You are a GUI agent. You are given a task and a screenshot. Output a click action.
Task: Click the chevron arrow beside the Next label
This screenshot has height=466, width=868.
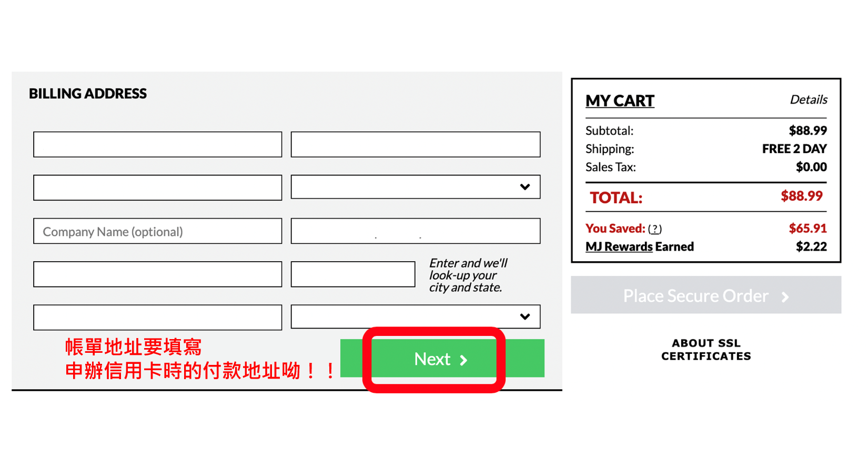[x=463, y=360]
